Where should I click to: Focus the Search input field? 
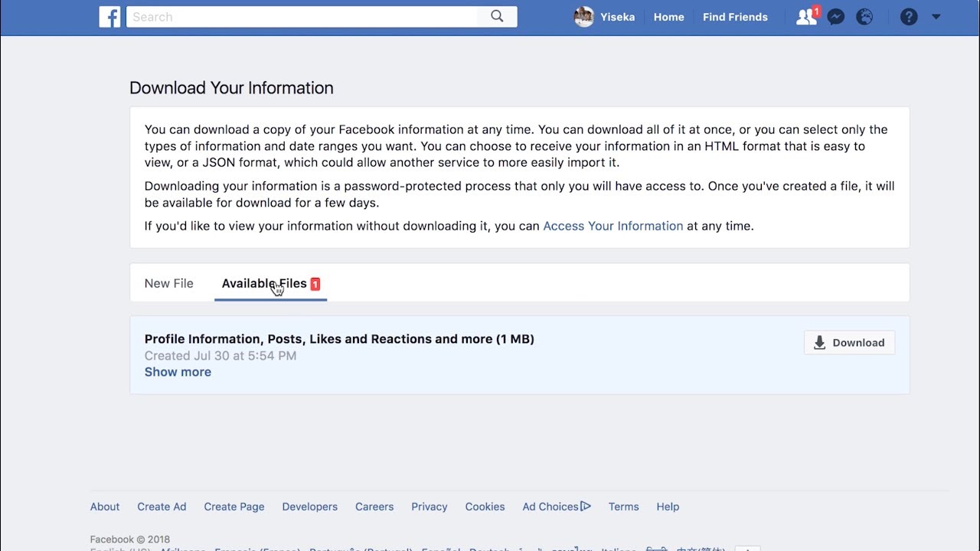(x=302, y=17)
